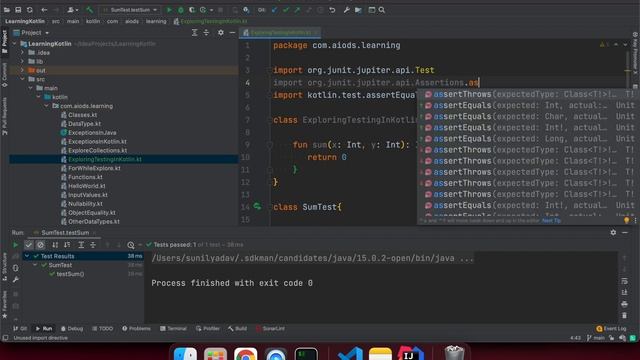Open Project panel options via the gear icon
The width and height of the screenshot is (640, 360).
tap(221, 33)
